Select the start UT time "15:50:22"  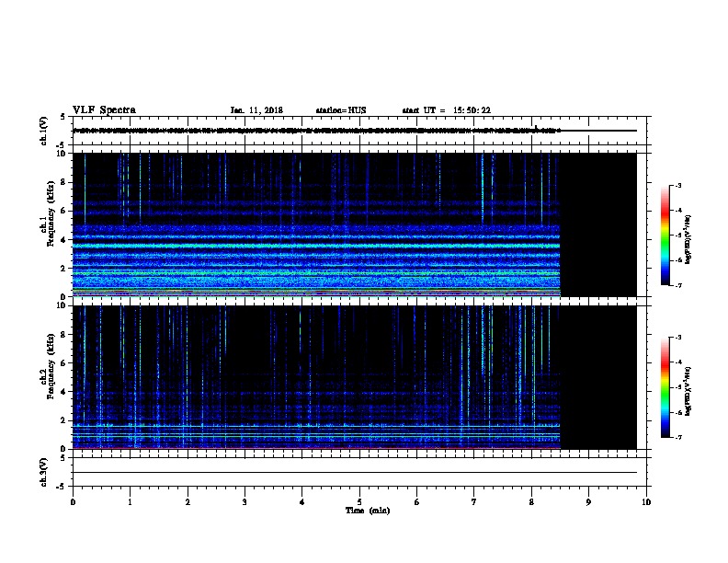pos(472,110)
